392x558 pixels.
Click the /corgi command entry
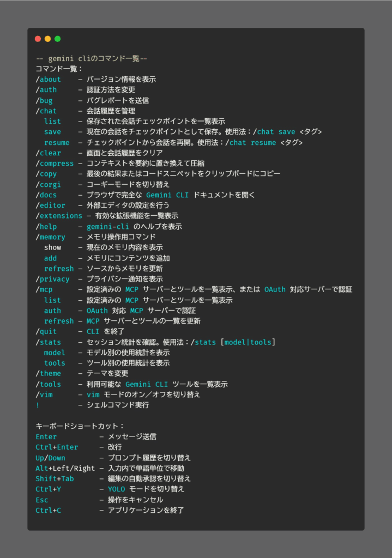48,184
